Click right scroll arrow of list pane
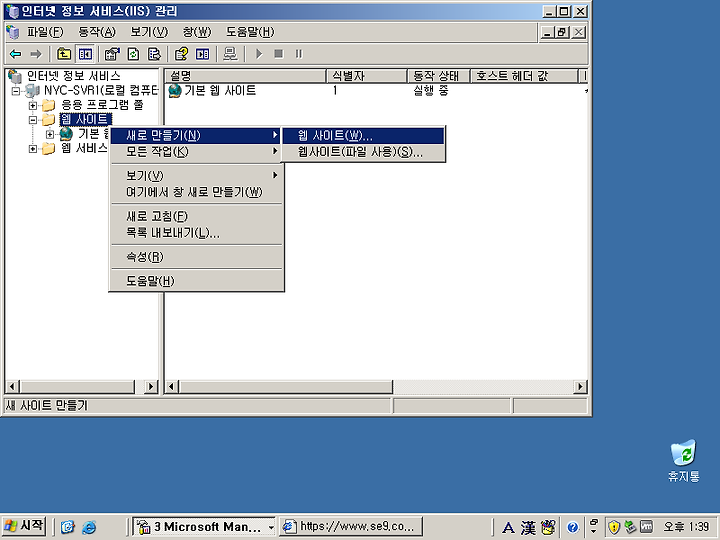 tap(580, 387)
